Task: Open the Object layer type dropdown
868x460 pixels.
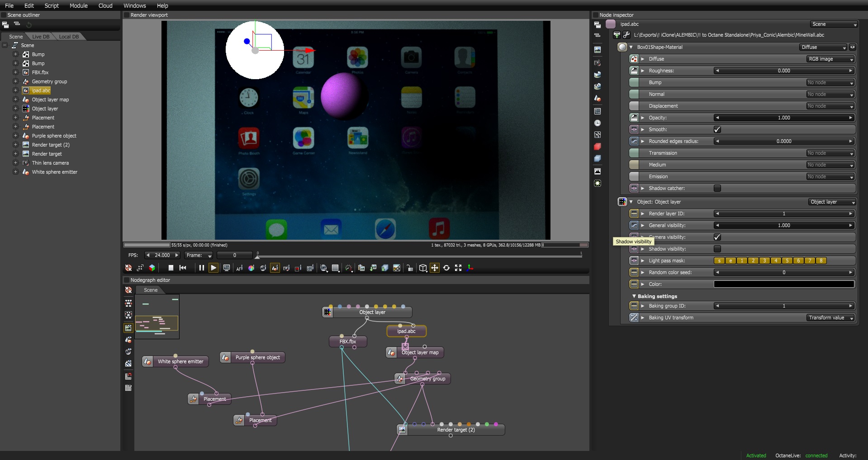Action: click(x=833, y=202)
